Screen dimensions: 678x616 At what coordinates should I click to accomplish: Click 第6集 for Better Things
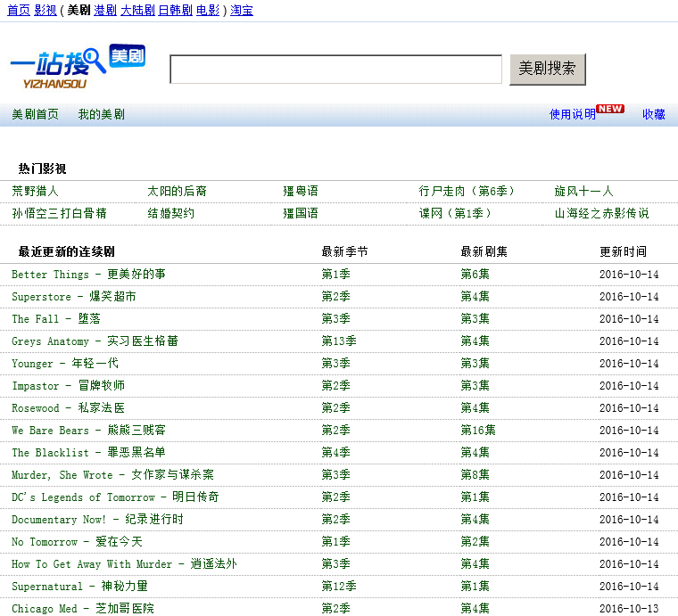click(475, 275)
